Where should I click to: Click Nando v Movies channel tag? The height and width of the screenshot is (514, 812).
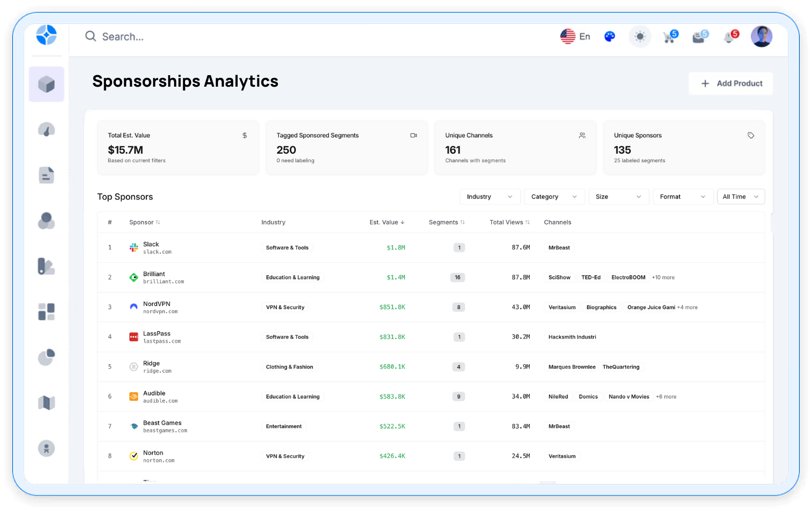click(x=629, y=397)
